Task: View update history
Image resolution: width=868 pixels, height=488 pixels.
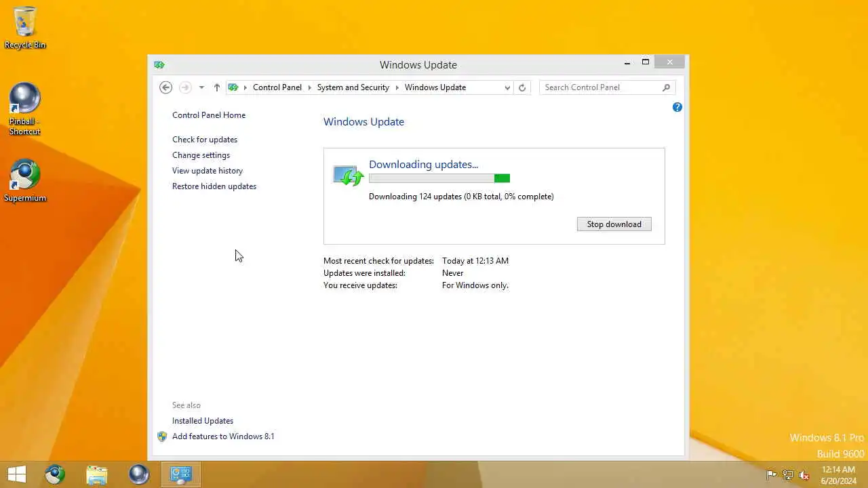Action: tap(208, 171)
